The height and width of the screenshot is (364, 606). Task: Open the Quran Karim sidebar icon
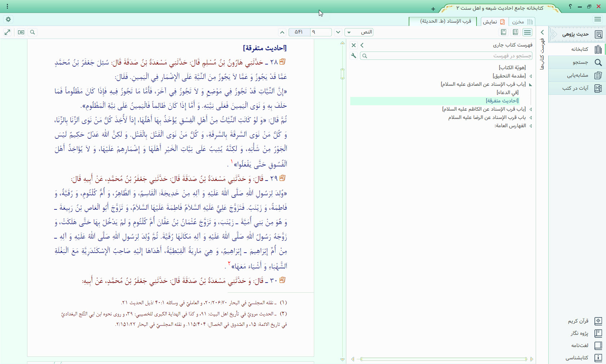(x=598, y=321)
